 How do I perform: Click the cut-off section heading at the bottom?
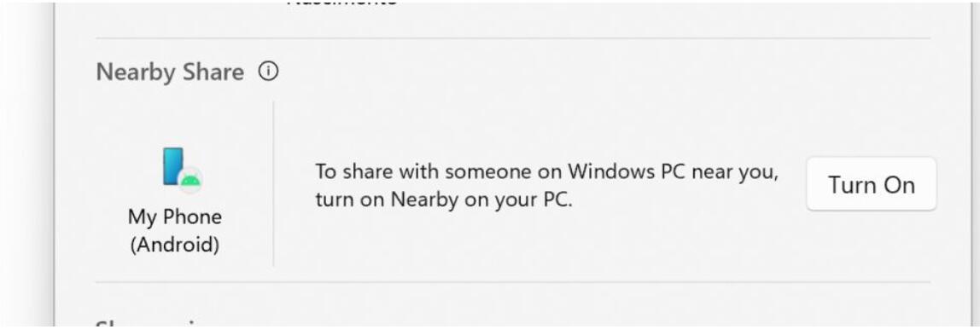tap(150, 325)
